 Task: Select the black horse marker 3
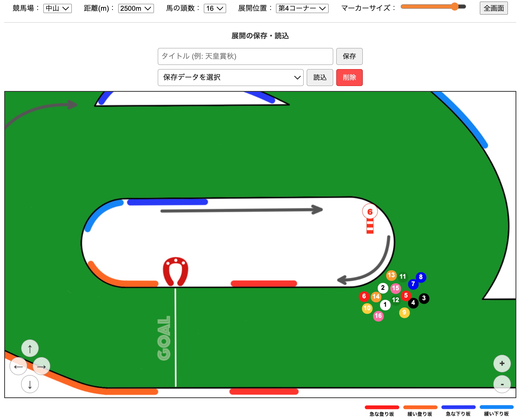[424, 298]
